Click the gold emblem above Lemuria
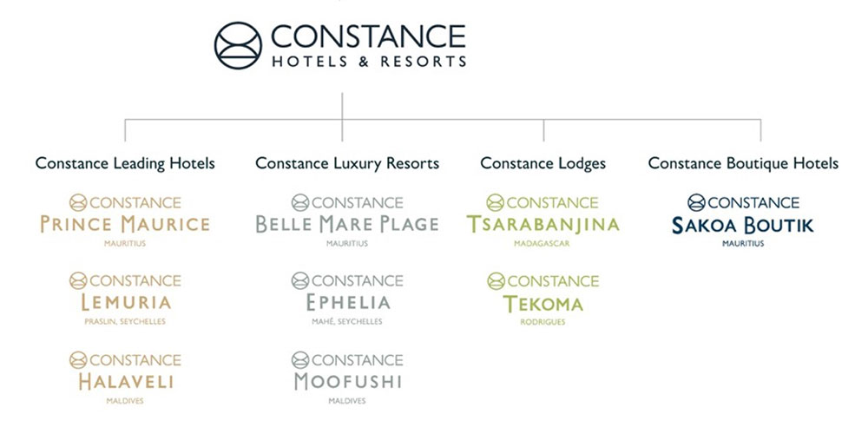Viewport: 868px width, 434px height. tap(78, 280)
